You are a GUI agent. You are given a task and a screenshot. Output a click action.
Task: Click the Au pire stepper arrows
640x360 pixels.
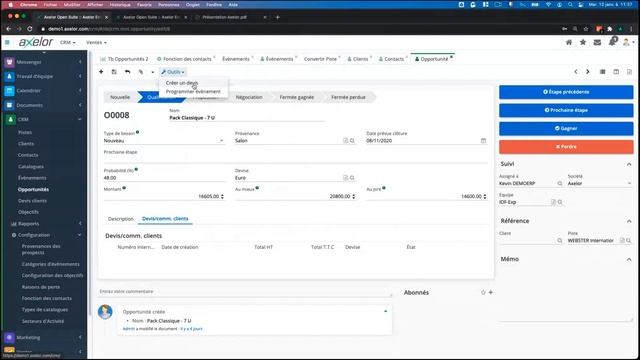click(485, 196)
